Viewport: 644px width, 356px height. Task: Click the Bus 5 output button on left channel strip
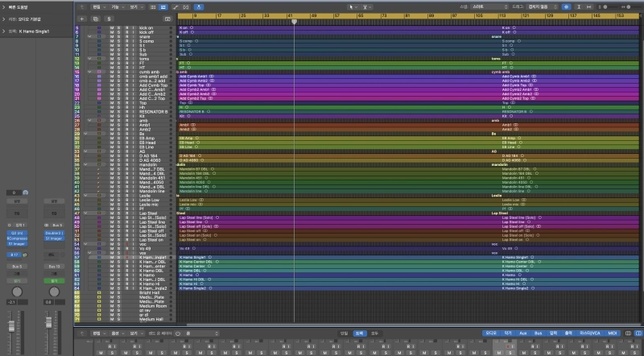coord(17,265)
